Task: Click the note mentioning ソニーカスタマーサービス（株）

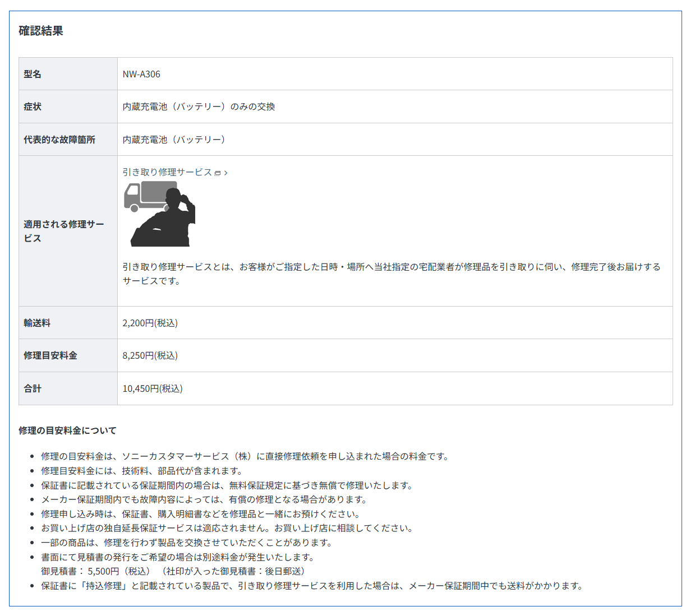Action: pos(246,456)
